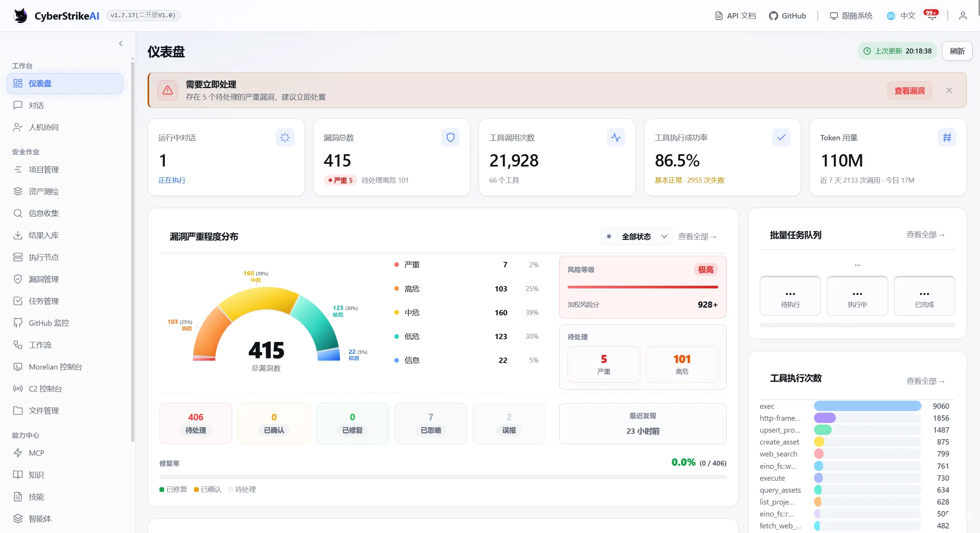Open the notification bell with 99+ badge
980x533 pixels.
(x=932, y=16)
